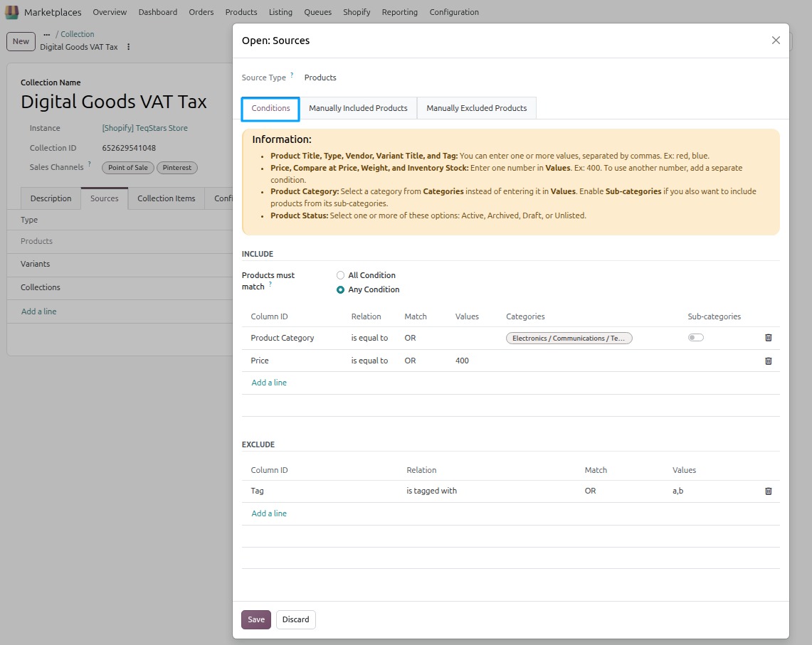Expand the breadcrumb ellipsis
The image size is (812, 645).
(46, 34)
